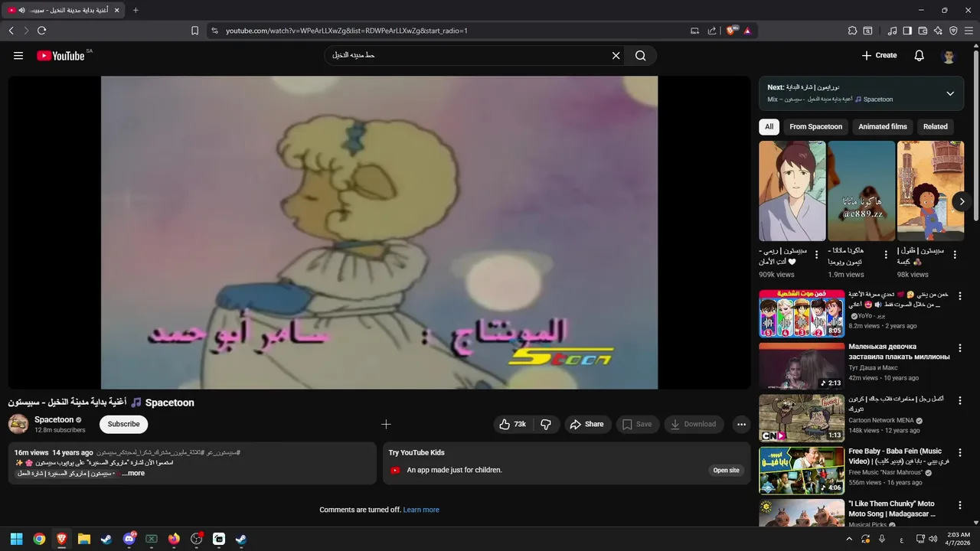Open the YouTube hamburger guide menu
The image size is (980, 551).
tap(18, 55)
